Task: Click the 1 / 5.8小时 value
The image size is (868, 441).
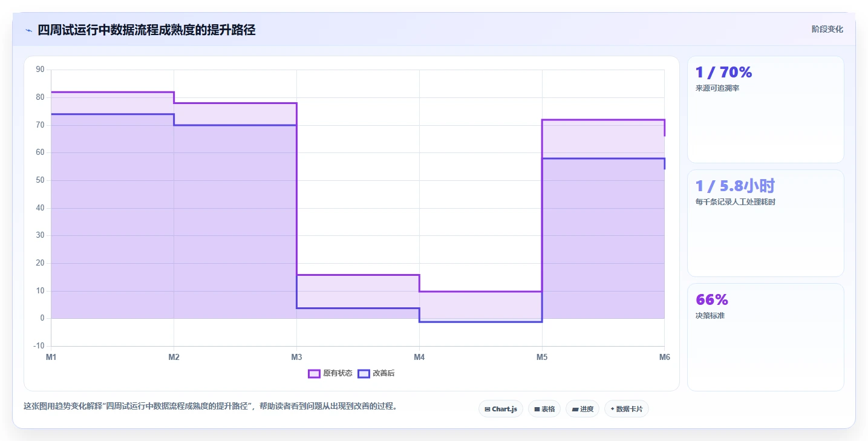Action: 735,186
